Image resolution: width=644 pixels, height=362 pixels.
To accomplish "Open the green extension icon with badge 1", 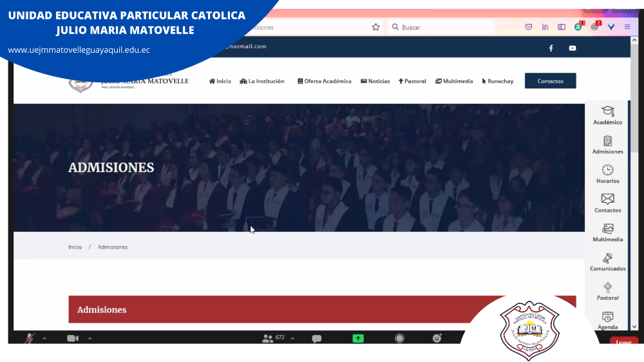I will (x=579, y=26).
